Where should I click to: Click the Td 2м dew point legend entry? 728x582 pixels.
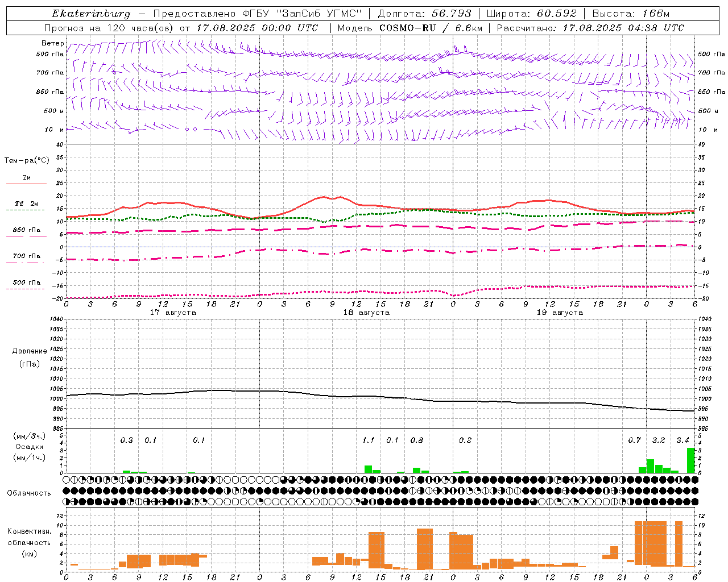(26, 204)
